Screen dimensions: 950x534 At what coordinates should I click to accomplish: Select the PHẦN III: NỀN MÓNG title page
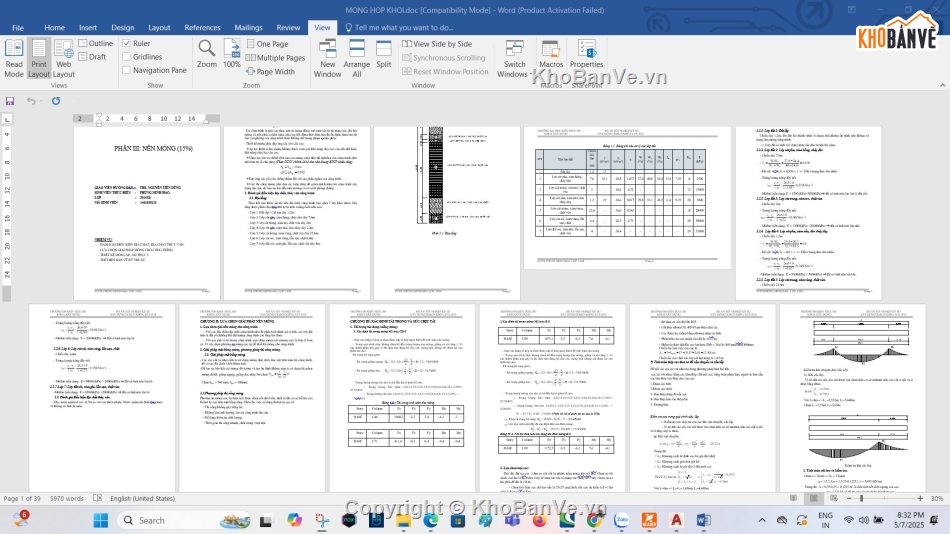tap(147, 213)
